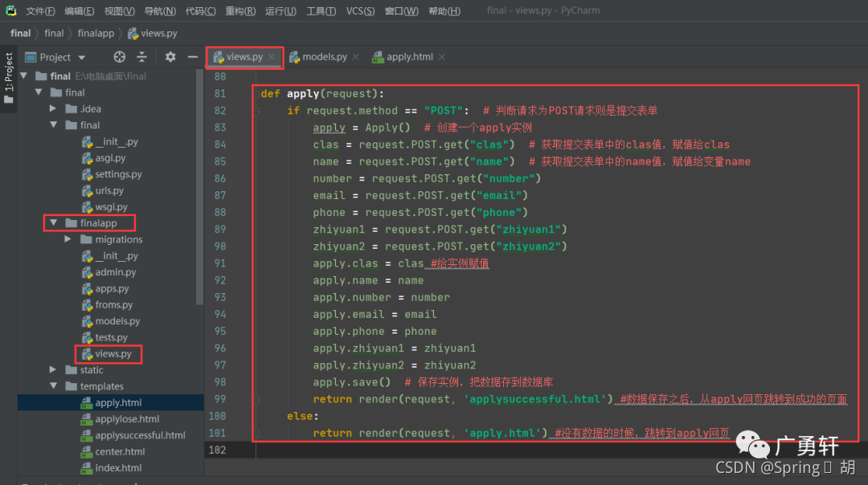Collapse all folders using the Project panel icon
Screen dimensions: 868x485
tap(141, 56)
